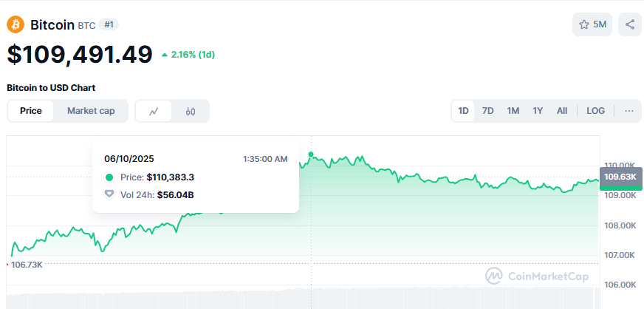Image resolution: width=644 pixels, height=309 pixels.
Task: Select the Market cap toggle
Action: click(x=91, y=111)
